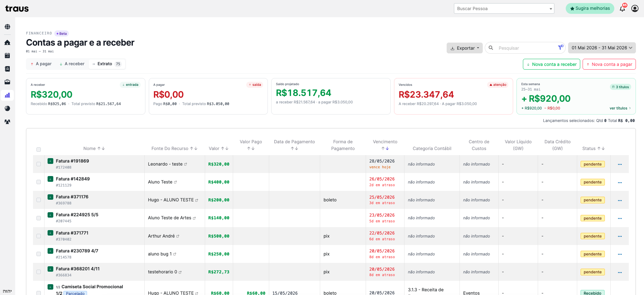The width and height of the screenshot is (644, 295).
Task: Open external link next to testehorario 0
Action: pyautogui.click(x=180, y=272)
